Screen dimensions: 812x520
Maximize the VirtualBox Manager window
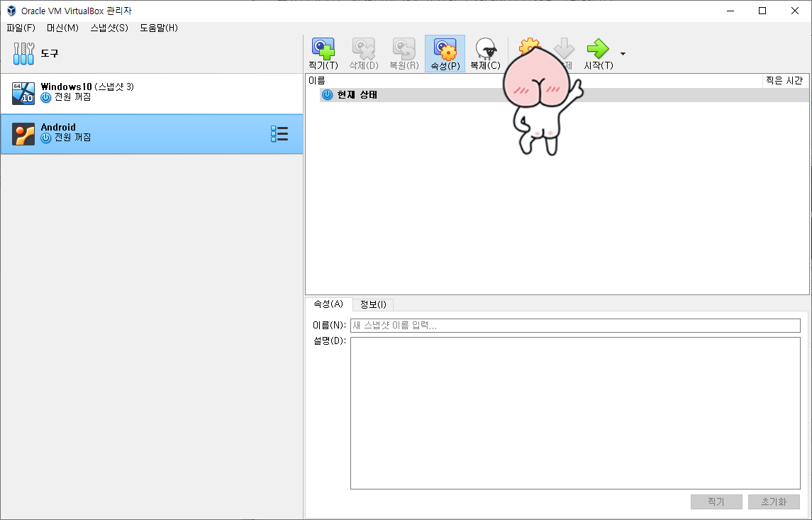tap(762, 11)
